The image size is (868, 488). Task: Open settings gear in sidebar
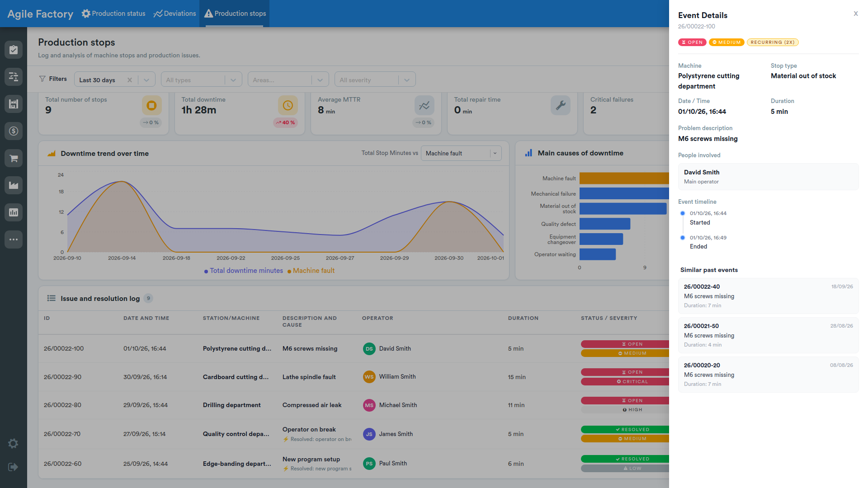[x=13, y=444]
